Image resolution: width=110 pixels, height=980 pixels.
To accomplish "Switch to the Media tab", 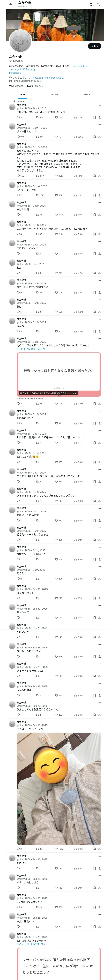I will [x=88, y=94].
